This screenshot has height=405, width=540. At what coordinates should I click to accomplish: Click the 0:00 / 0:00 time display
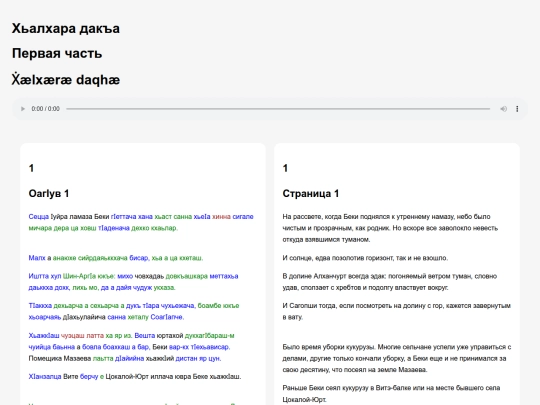(x=45, y=109)
